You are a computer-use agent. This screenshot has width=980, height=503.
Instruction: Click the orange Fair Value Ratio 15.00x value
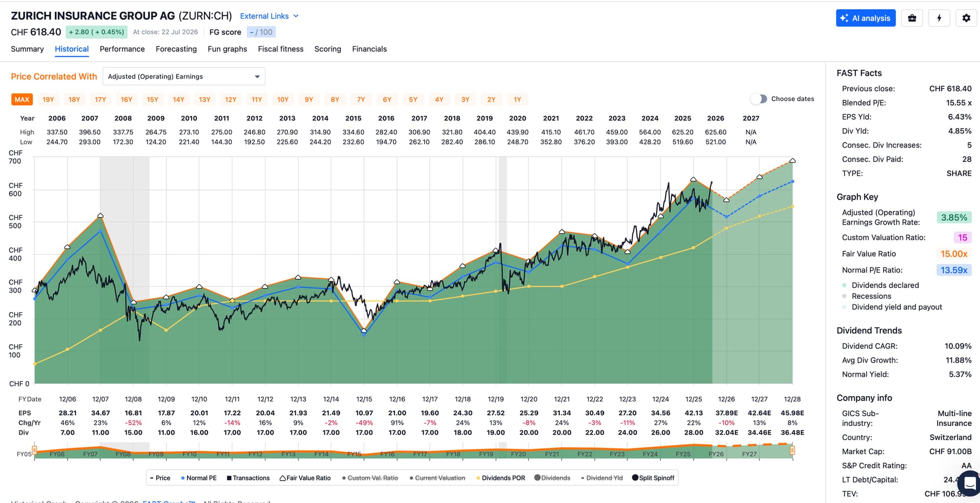954,254
